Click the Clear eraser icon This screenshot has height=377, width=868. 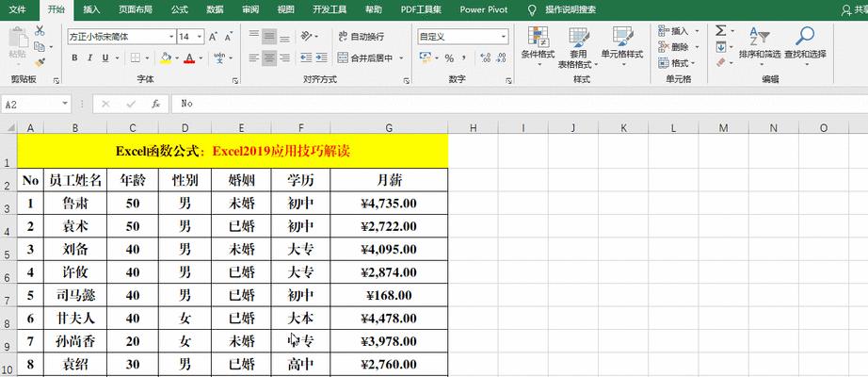[721, 62]
